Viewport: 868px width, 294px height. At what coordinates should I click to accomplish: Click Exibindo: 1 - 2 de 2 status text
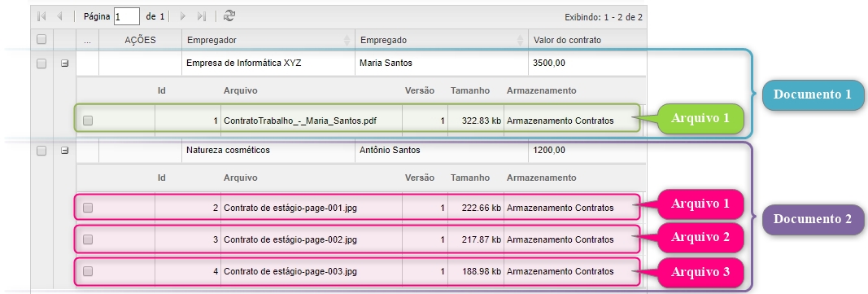[604, 17]
